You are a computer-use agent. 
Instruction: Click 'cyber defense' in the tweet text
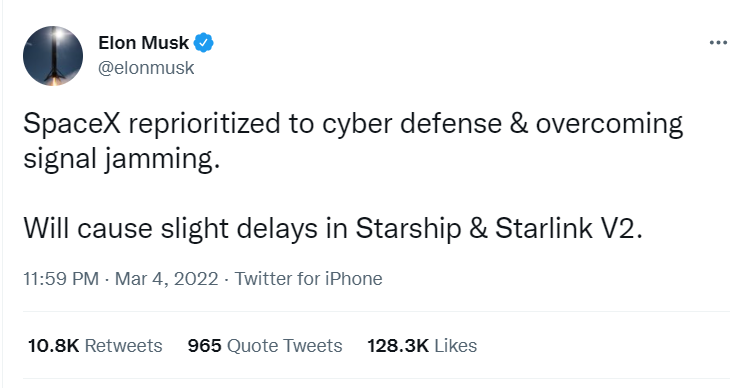point(412,125)
